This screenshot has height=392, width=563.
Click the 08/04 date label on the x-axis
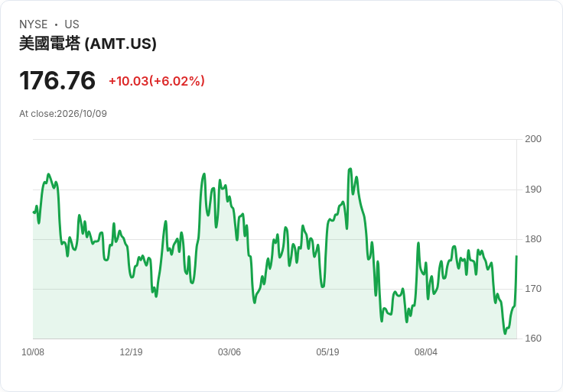pyautogui.click(x=426, y=352)
